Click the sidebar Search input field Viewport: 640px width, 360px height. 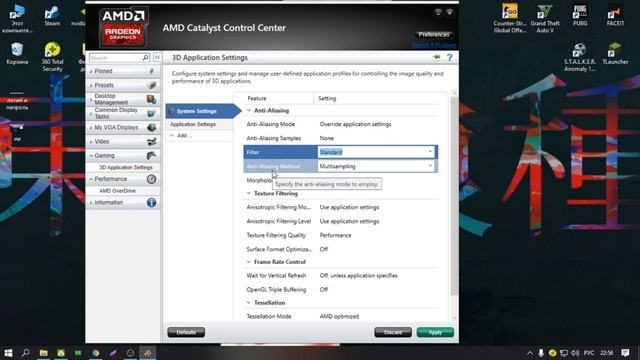tap(116, 58)
